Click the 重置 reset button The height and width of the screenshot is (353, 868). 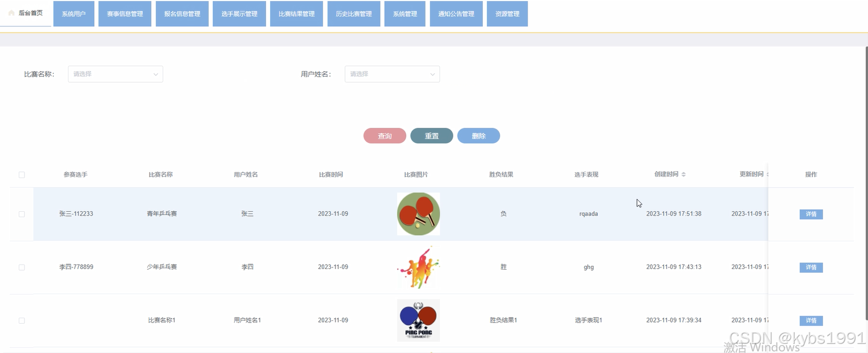pos(432,136)
